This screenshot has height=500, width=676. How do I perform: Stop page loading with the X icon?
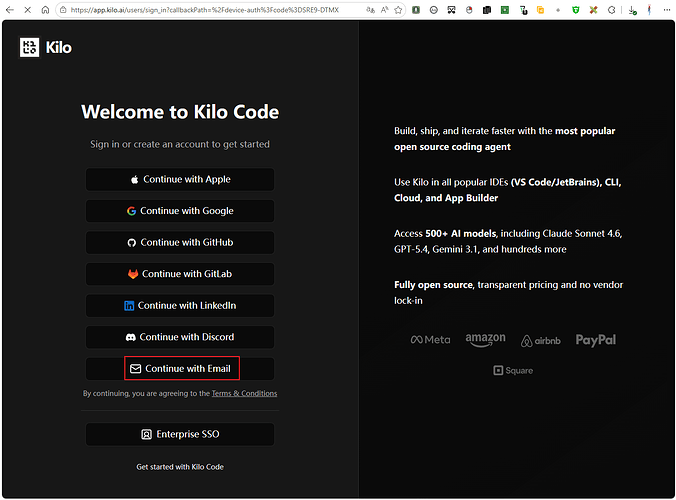(x=28, y=9)
